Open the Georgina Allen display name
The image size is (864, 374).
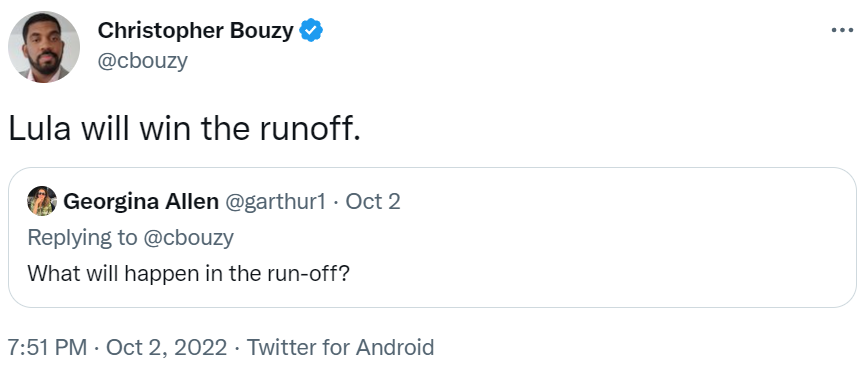pos(141,202)
